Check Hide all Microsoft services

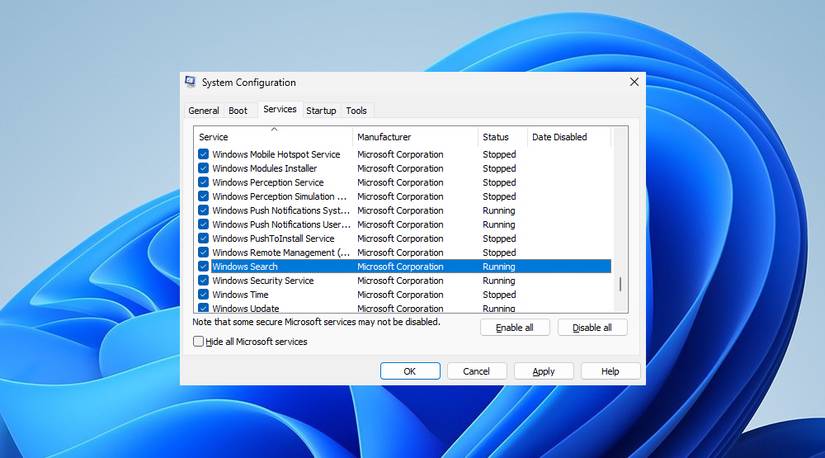point(198,341)
